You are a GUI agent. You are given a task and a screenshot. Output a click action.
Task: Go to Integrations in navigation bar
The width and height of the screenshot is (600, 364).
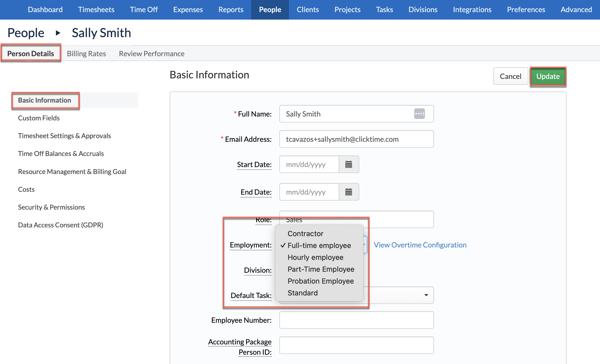(x=472, y=10)
